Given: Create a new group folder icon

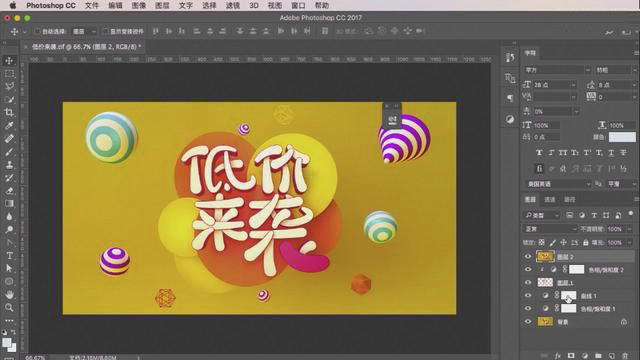Looking at the screenshot, I should 598,356.
